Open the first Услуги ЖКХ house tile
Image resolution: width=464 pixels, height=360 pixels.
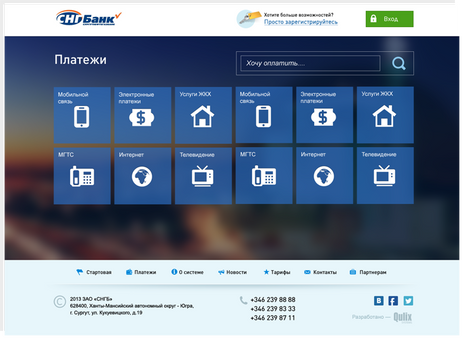click(x=203, y=115)
